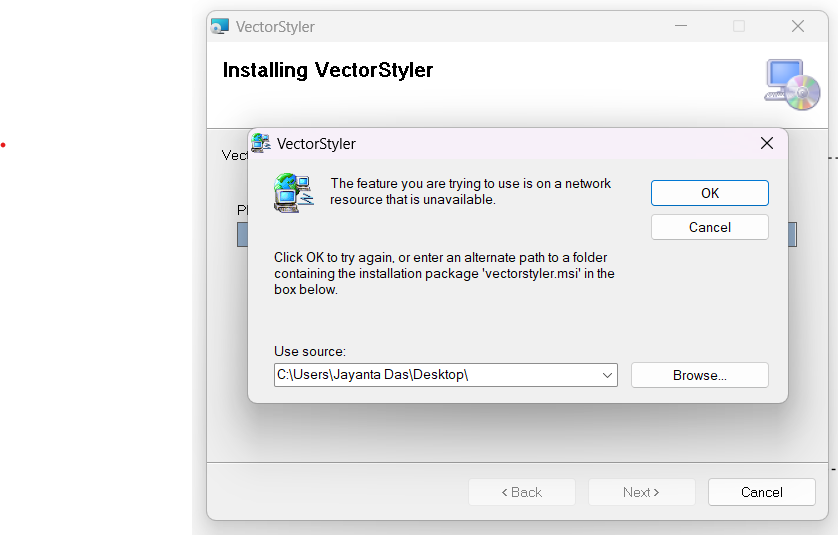
Task: Close the main installer window
Action: 797,27
